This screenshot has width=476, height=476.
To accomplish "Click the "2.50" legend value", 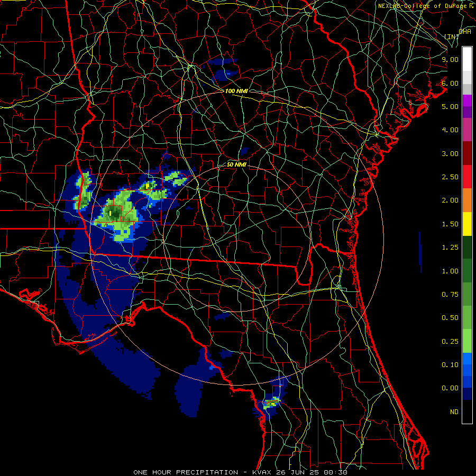I will pos(450,177).
